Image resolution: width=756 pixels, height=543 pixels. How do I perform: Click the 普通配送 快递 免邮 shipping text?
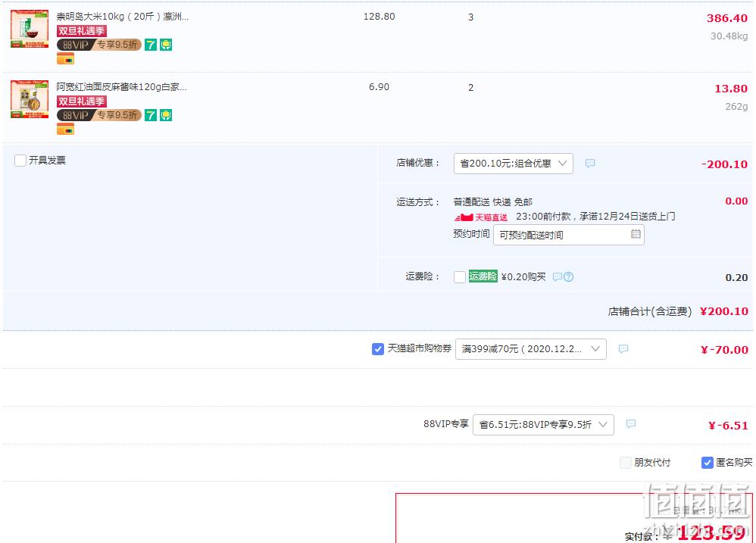(x=492, y=202)
